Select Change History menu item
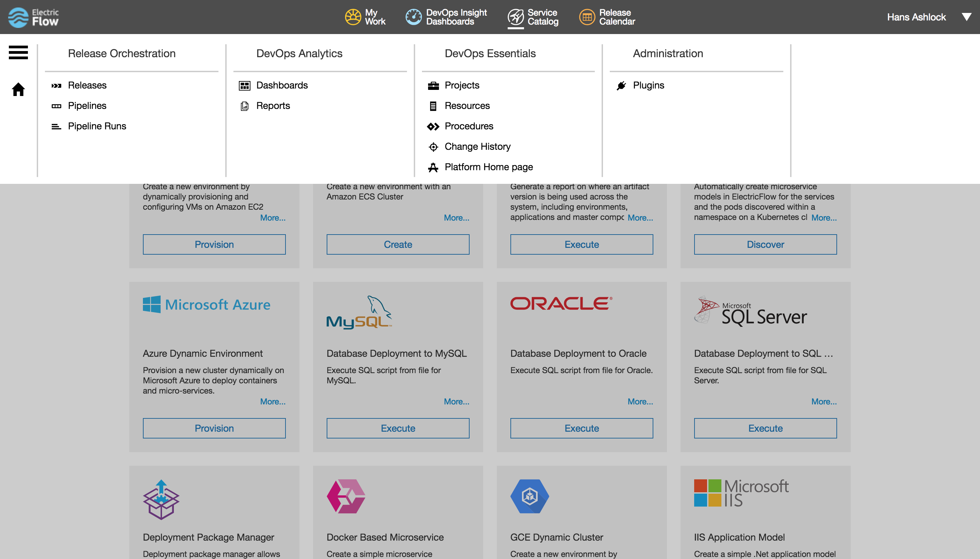The image size is (980, 559). coord(477,146)
